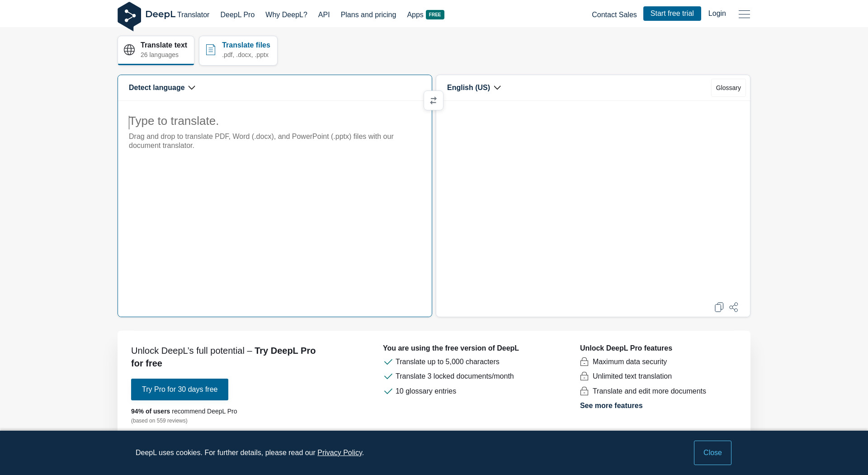Click 'Translate and edit more documents' text

coord(649,391)
